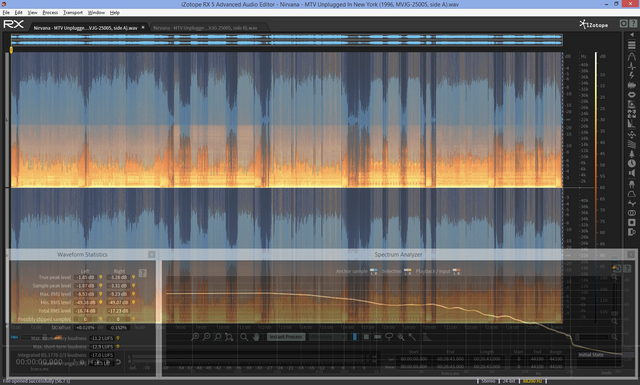
Task: Select the Grab hand tool
Action: click(x=256, y=337)
